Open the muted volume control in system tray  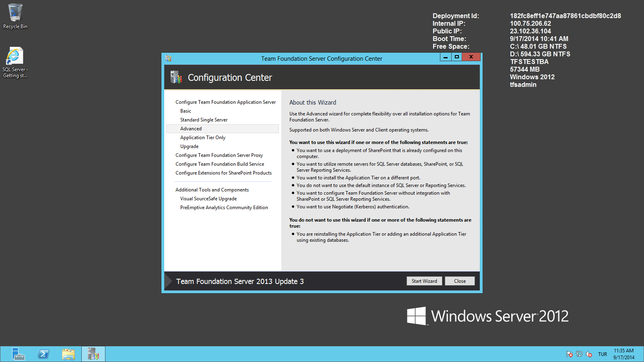coord(589,354)
